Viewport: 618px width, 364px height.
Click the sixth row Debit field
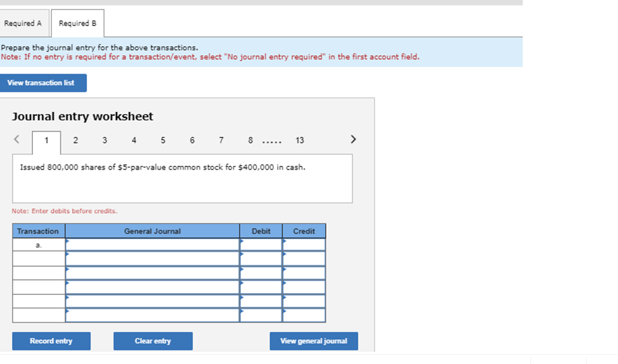(261, 315)
